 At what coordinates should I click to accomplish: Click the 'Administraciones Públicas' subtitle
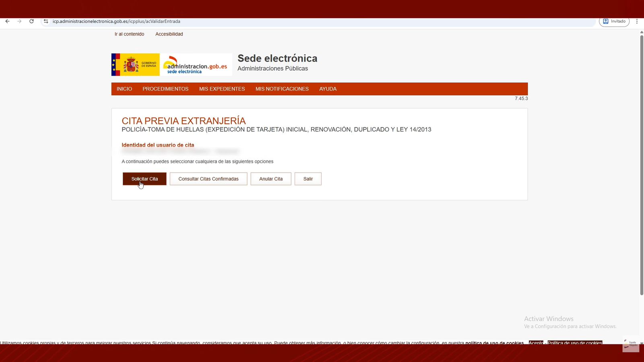pos(272,68)
